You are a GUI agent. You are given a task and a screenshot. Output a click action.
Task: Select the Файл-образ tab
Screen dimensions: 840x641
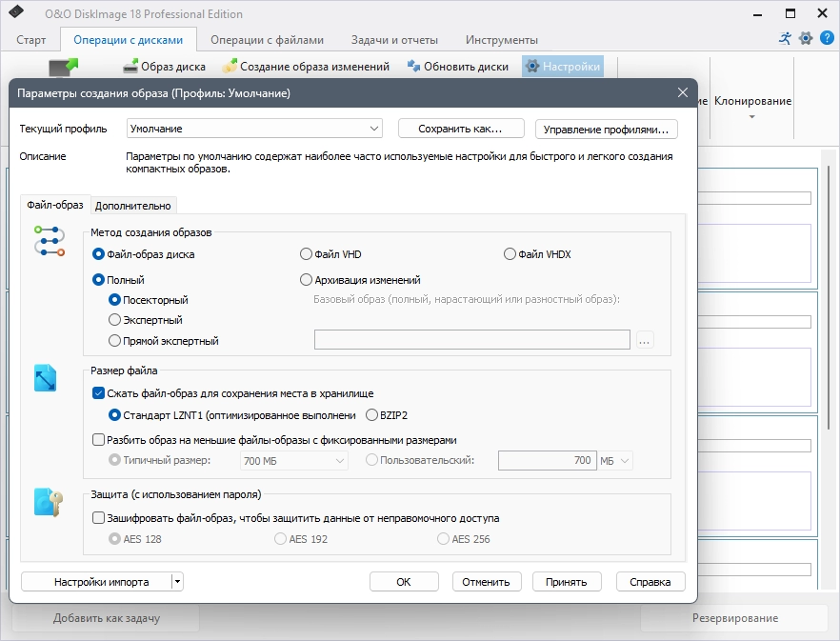[55, 205]
